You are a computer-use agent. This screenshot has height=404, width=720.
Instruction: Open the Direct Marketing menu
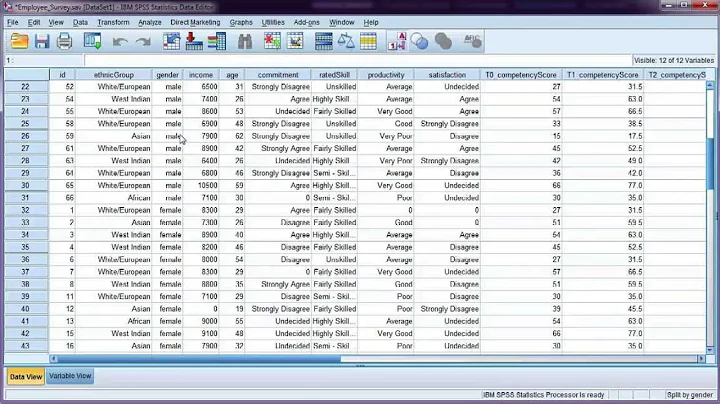(x=195, y=22)
